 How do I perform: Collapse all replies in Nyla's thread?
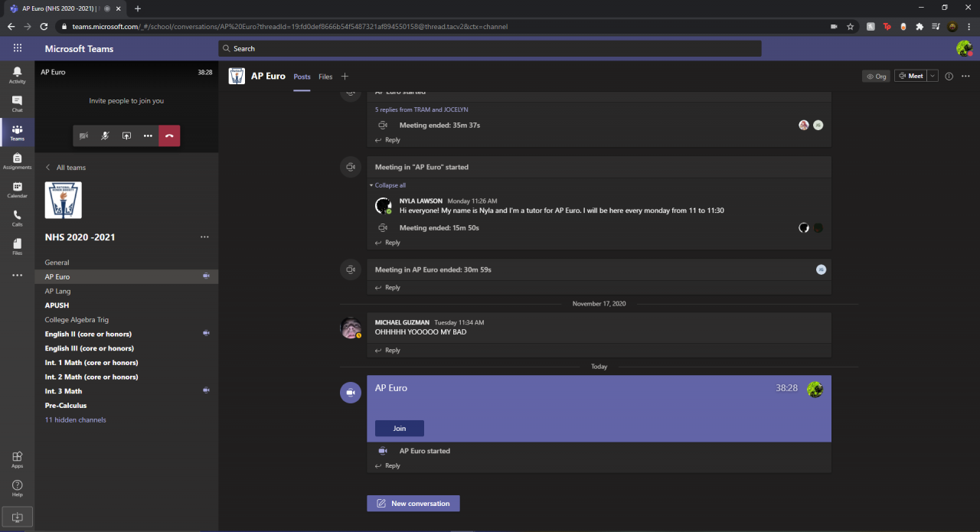point(388,185)
